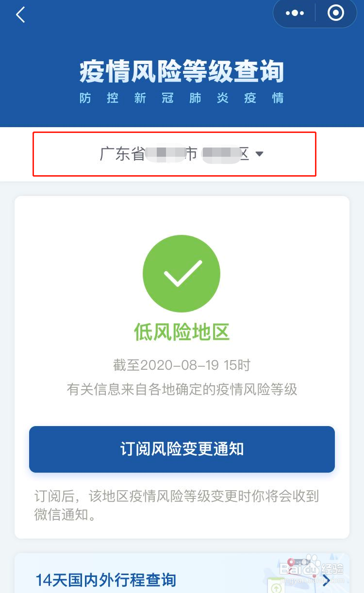
Task: Close mini program via the circle target icon
Action: coord(336,13)
